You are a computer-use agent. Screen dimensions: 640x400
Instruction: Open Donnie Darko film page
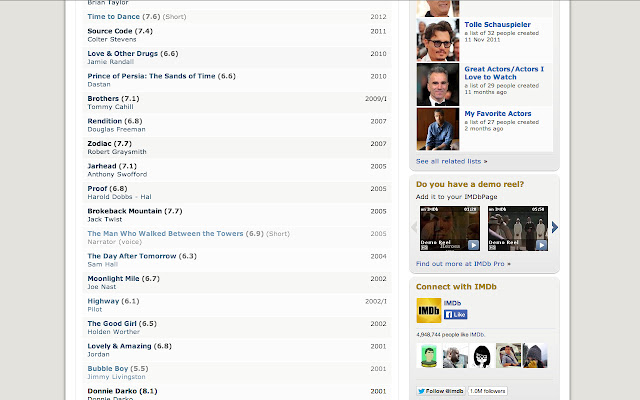coord(112,391)
